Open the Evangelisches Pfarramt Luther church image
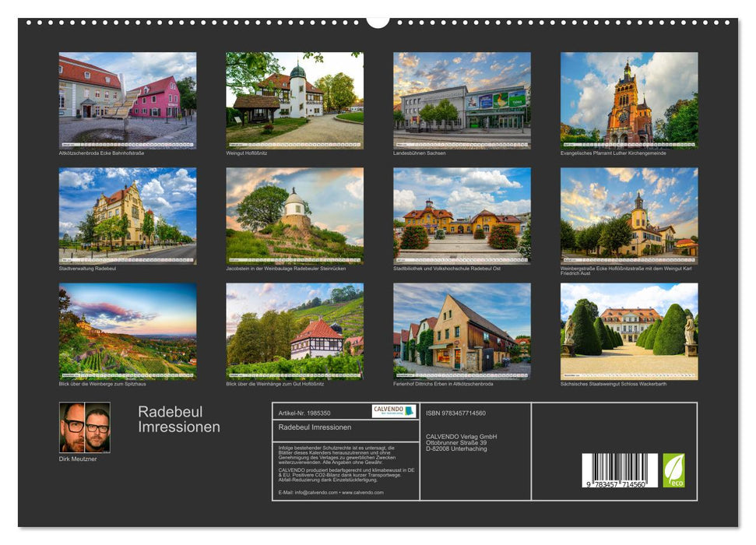 628,100
